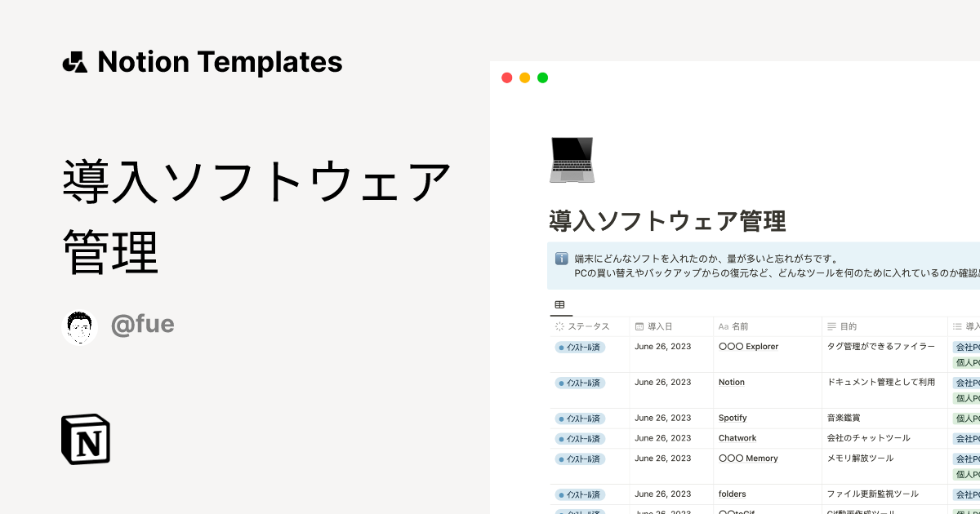Click the @fue author link
980x514 pixels.
(x=143, y=324)
